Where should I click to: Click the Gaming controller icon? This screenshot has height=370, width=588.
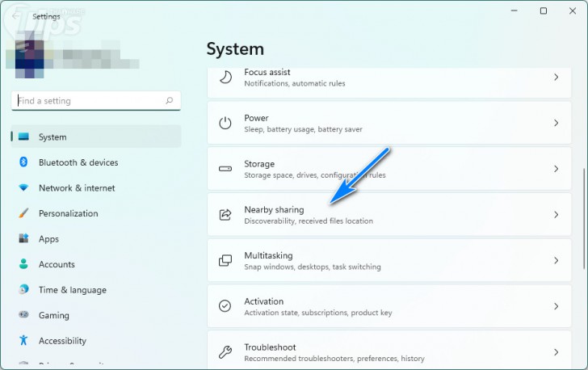coord(23,314)
